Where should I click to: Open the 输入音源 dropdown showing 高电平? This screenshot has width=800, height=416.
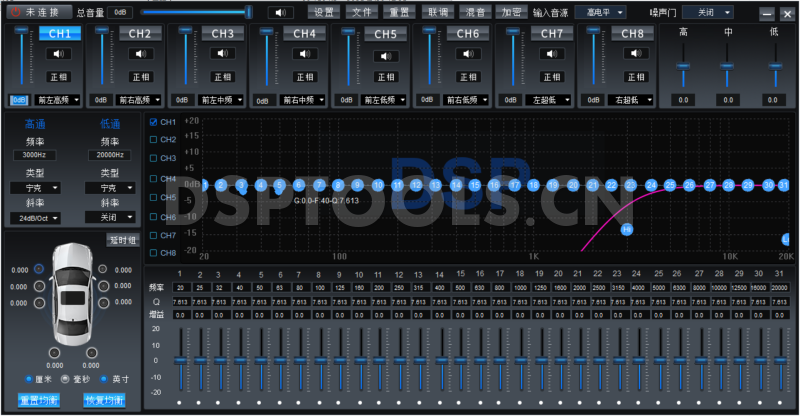604,13
